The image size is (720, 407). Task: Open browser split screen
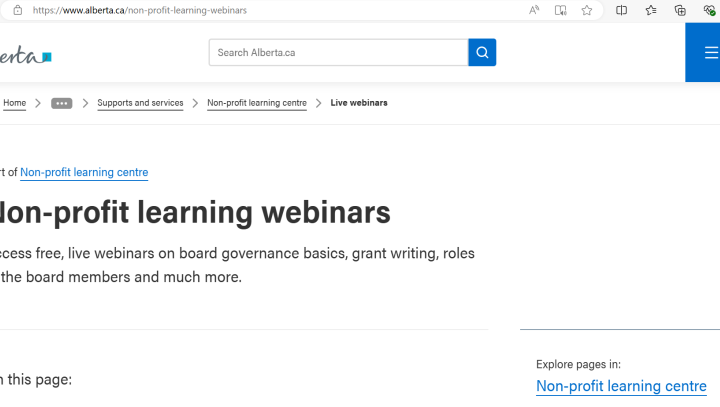[622, 10]
